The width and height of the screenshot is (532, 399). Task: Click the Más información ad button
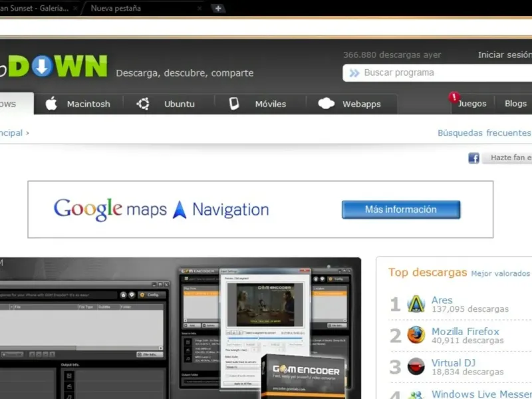pos(401,209)
